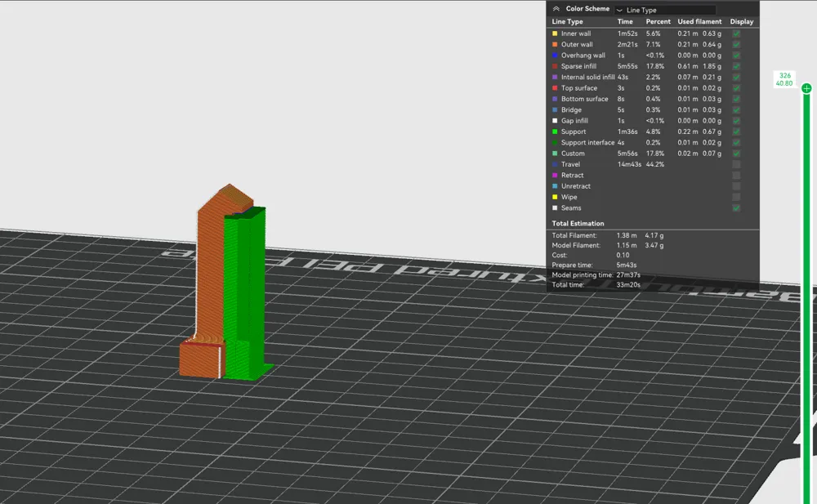817x504 pixels.
Task: Toggle Internal solid infill display checkbox
Action: pos(736,77)
